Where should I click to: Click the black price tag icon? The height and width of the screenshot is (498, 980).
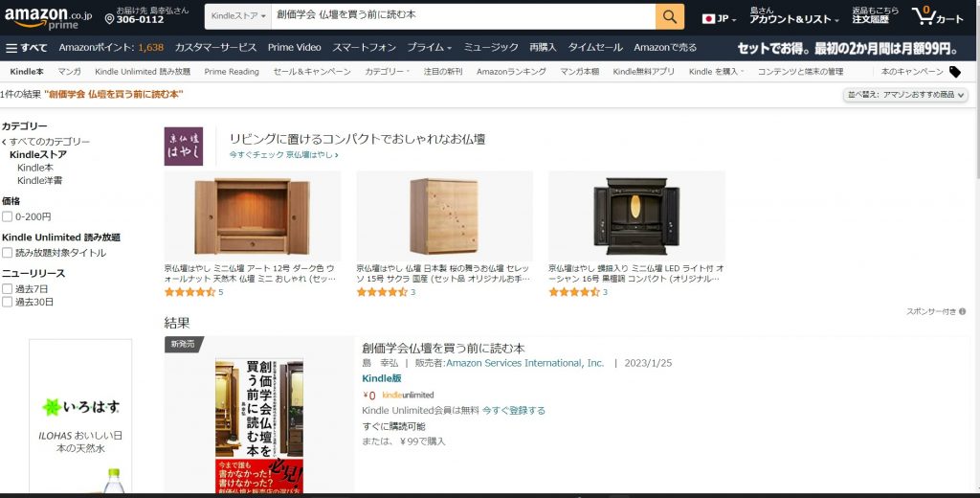tap(955, 72)
